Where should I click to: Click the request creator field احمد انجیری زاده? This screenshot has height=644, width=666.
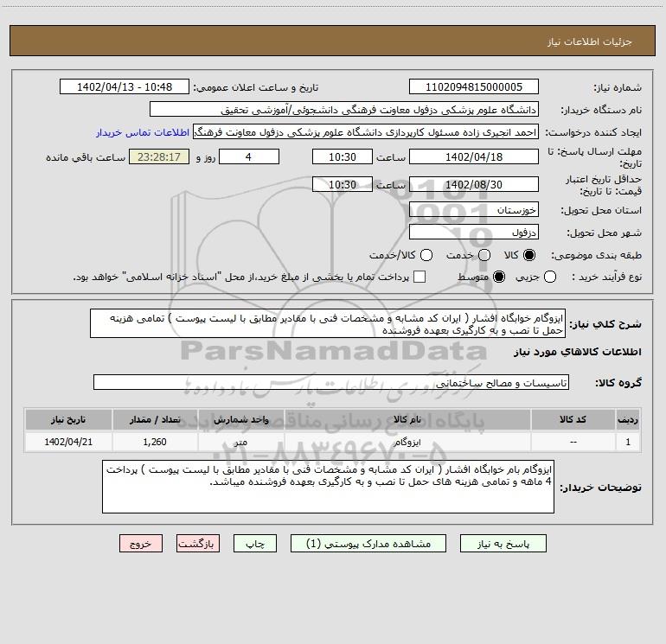pos(366,132)
